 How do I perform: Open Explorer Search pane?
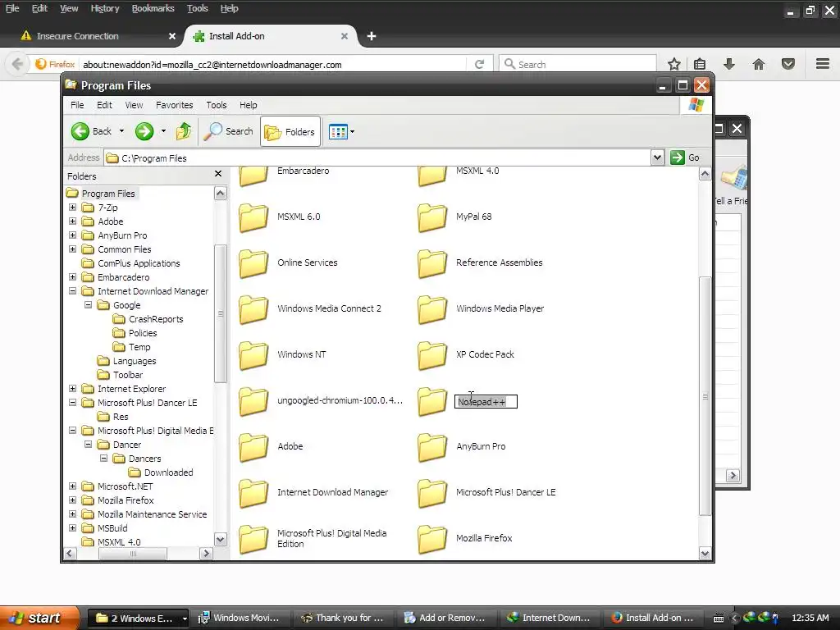(x=228, y=131)
